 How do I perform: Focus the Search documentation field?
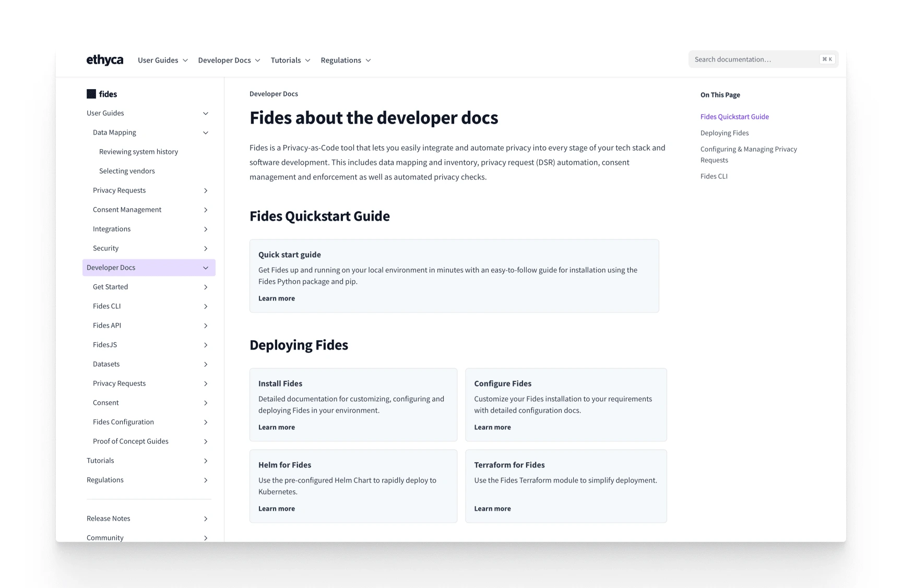tap(763, 59)
